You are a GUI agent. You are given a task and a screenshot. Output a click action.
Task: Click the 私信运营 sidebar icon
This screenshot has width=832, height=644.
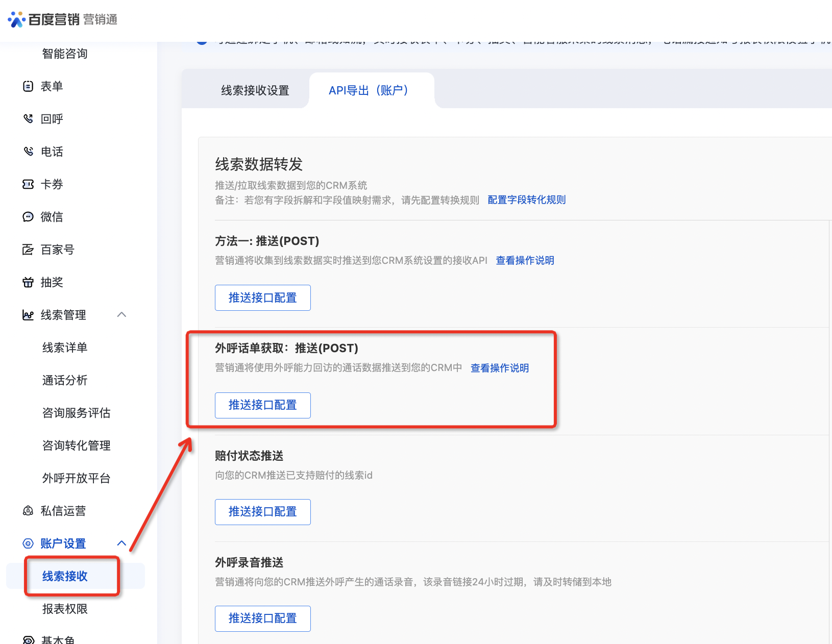[x=28, y=511]
